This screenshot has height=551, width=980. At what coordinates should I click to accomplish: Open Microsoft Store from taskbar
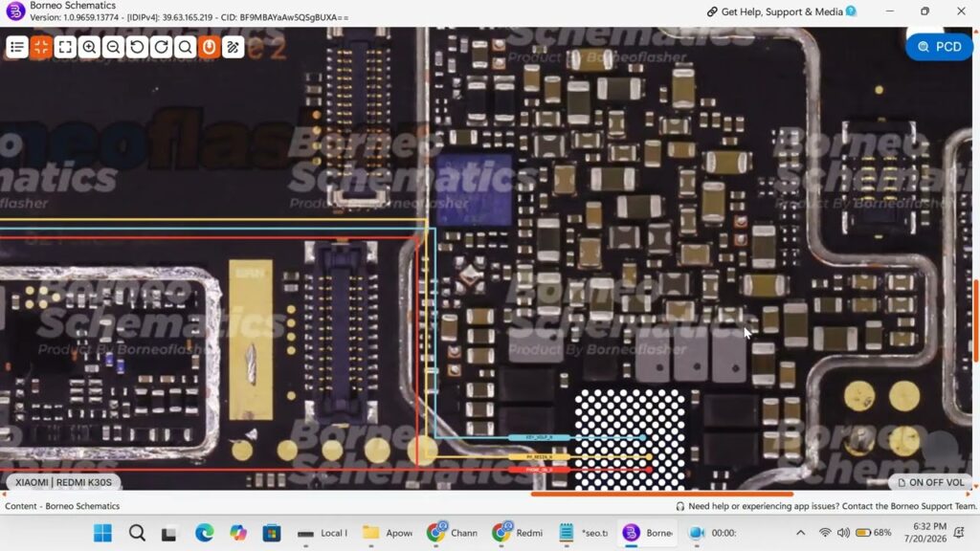pos(271,533)
